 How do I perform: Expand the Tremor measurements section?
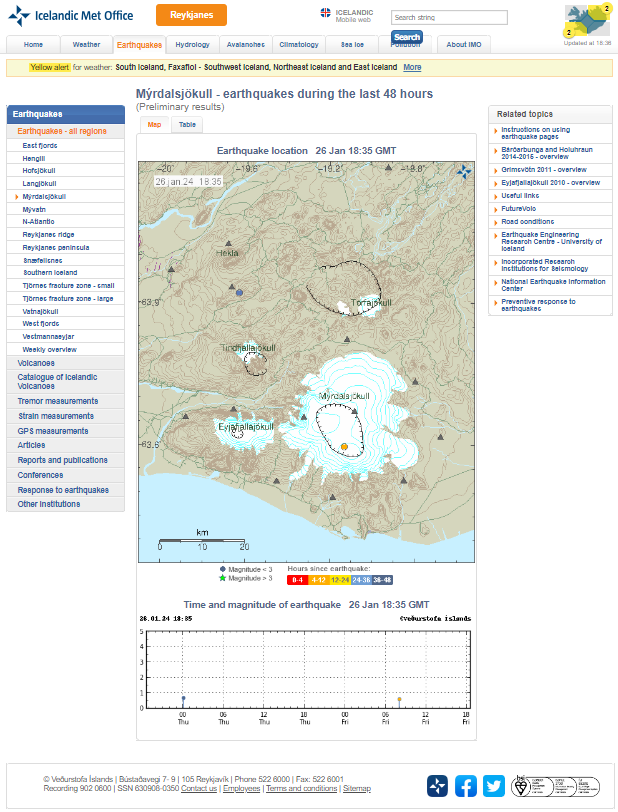pos(58,401)
